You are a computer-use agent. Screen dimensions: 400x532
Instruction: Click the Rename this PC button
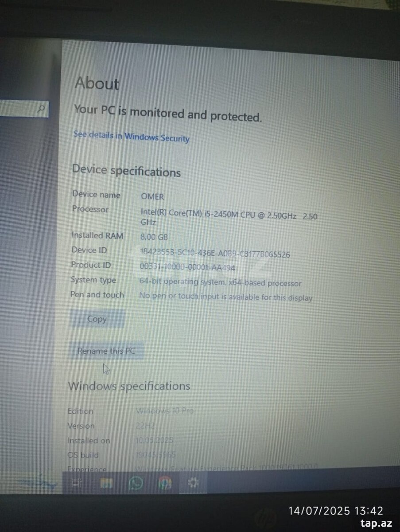106,351
